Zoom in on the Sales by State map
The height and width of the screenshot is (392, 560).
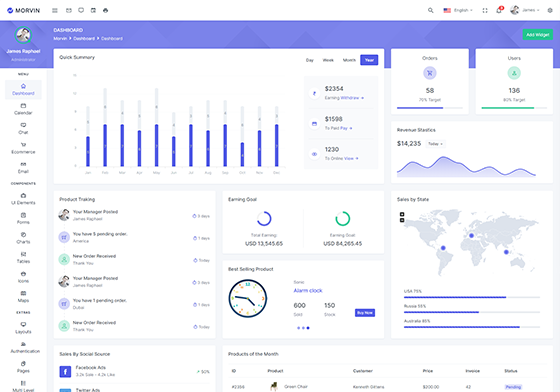pyautogui.click(x=402, y=214)
